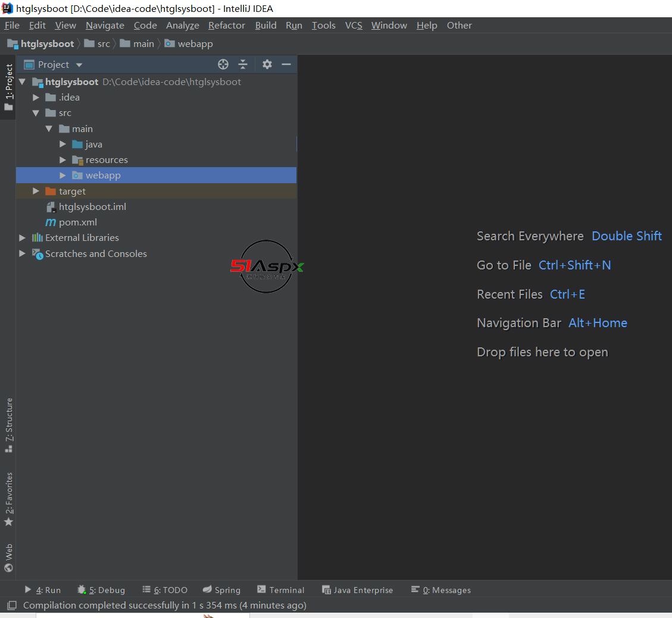Image resolution: width=672 pixels, height=618 pixels.
Task: Click the webapp breadcrumb in navigation bar
Action: [x=189, y=43]
